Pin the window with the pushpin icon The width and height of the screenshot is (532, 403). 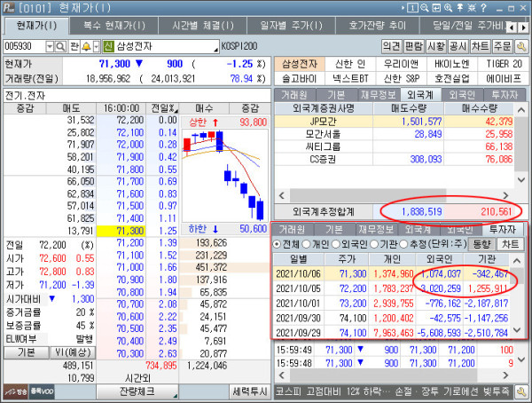click(x=460, y=7)
